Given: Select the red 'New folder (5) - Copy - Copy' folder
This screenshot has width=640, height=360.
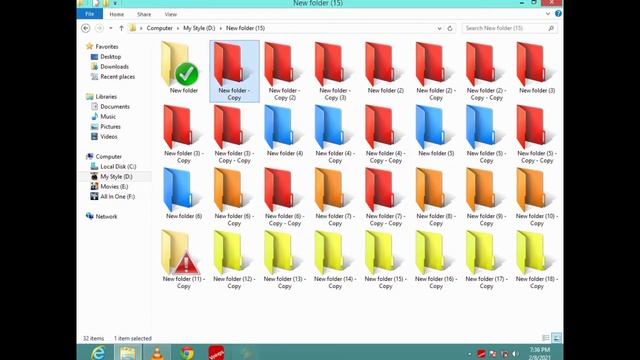Looking at the screenshot, I should (536, 127).
